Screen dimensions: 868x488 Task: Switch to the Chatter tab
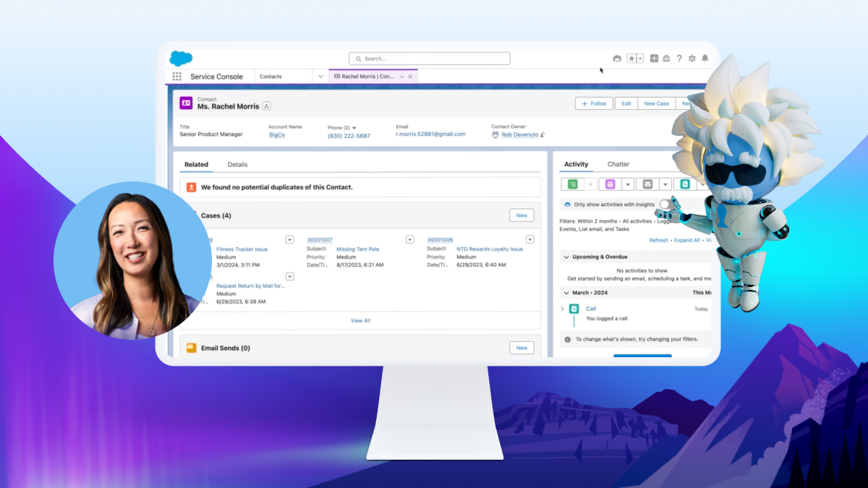pos(618,164)
